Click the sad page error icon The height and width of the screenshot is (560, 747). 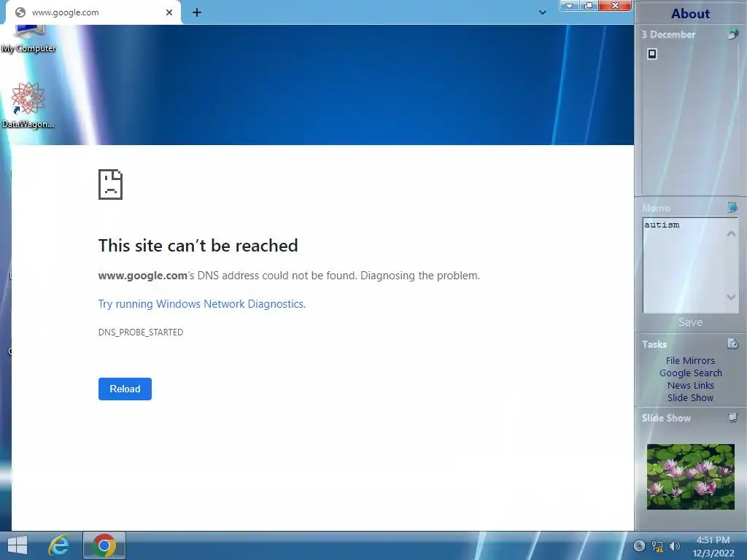click(x=111, y=184)
